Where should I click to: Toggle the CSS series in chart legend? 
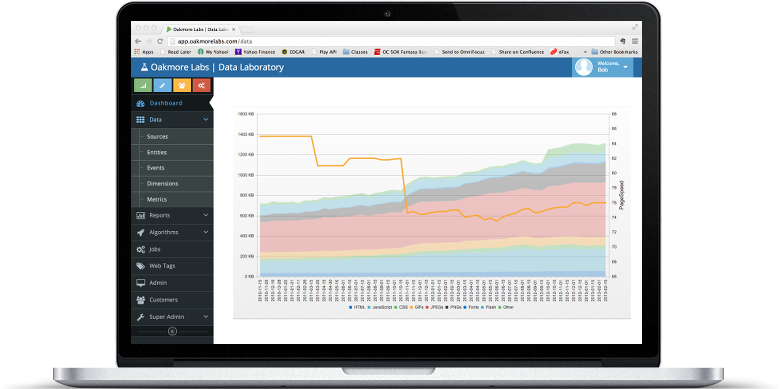click(402, 307)
